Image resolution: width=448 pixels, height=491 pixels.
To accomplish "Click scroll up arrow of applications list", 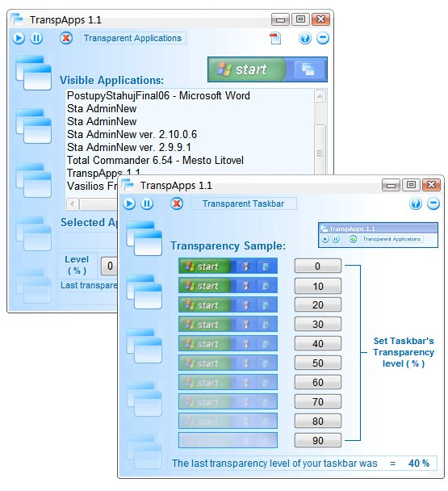I will tap(320, 96).
